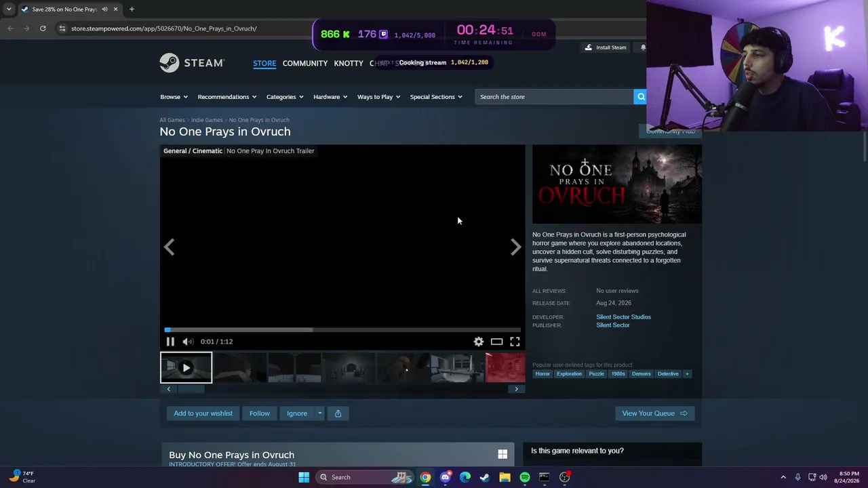Expand the Recommendations dropdown
The image size is (868, 488).
(227, 97)
